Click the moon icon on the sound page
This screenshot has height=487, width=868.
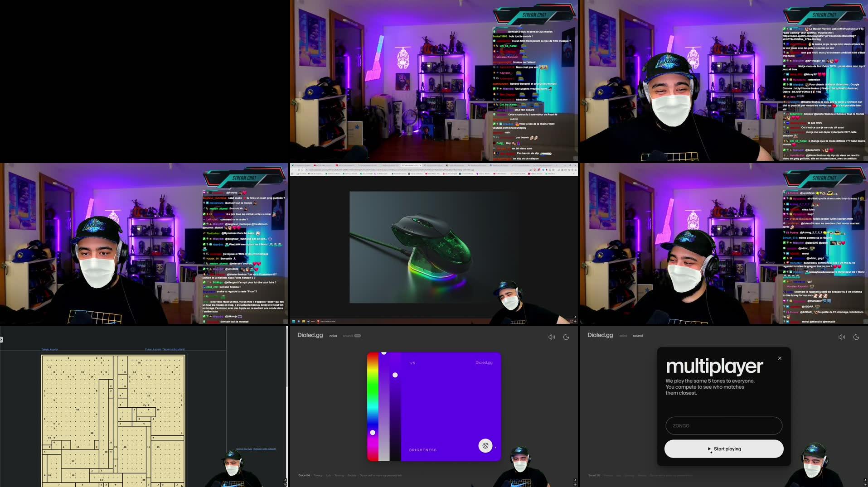pyautogui.click(x=857, y=337)
